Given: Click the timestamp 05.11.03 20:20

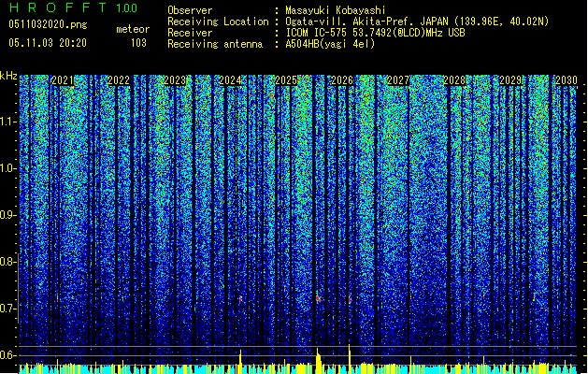Looking at the screenshot, I should (x=48, y=43).
